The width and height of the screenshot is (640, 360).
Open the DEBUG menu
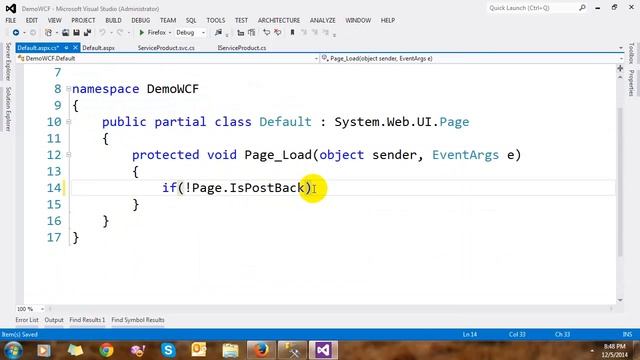pos(141,20)
